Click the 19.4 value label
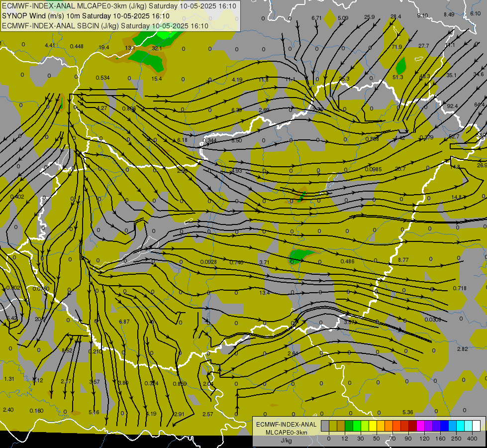The image size is (487, 448). coord(104,47)
